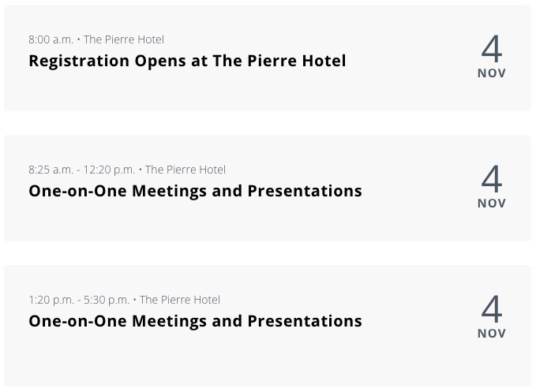Open the One-on-One Meetings title for the 1:20 p.m. session
The width and height of the screenshot is (536, 392).
coord(195,321)
